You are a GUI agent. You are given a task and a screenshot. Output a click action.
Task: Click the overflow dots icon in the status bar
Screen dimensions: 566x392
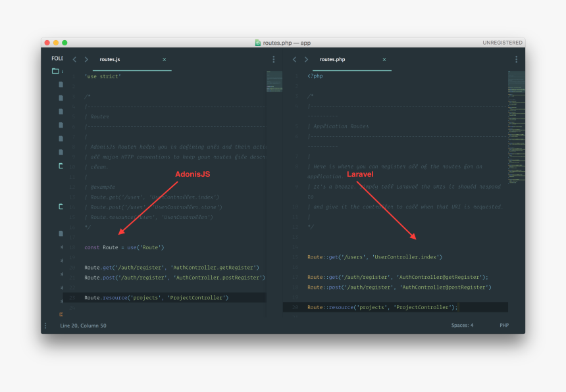45,325
